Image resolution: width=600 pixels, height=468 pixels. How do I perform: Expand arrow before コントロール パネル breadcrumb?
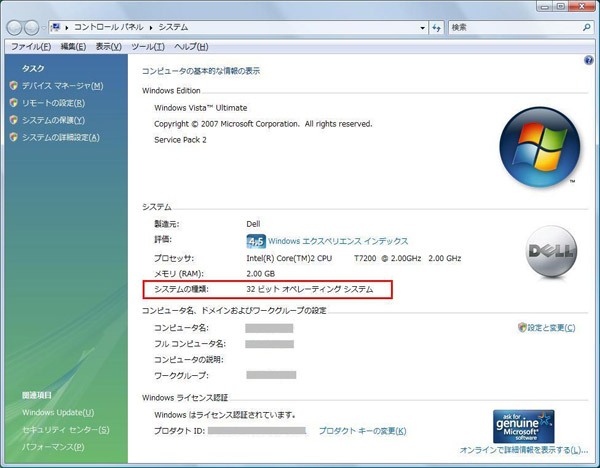click(x=67, y=28)
